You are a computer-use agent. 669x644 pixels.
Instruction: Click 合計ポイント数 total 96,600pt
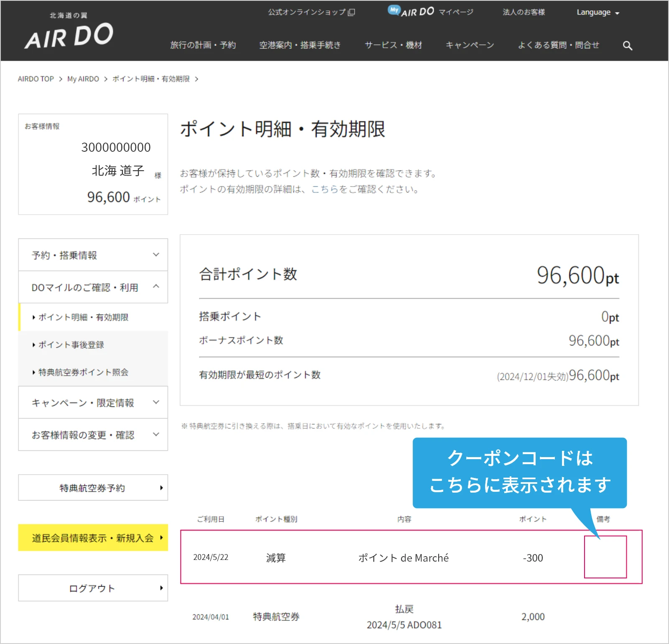pos(578,276)
